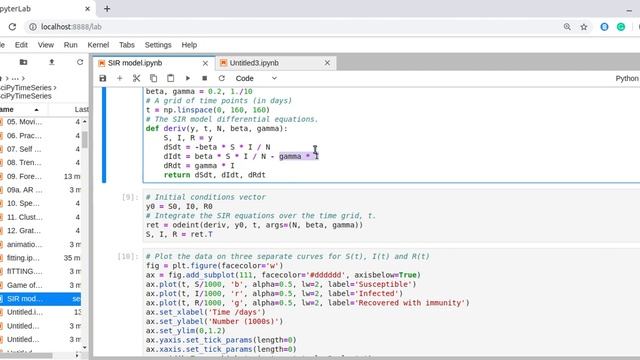640x360 pixels.
Task: Paste cell from clipboard icon
Action: pyautogui.click(x=171, y=78)
